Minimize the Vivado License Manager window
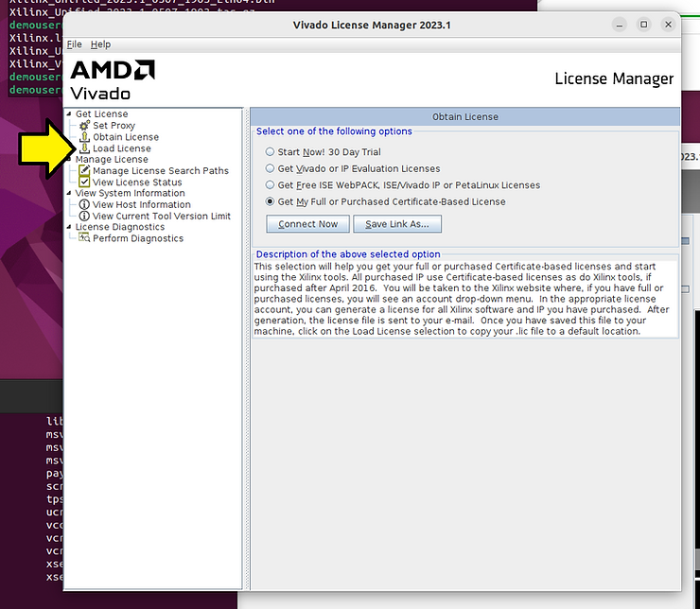 [620, 25]
